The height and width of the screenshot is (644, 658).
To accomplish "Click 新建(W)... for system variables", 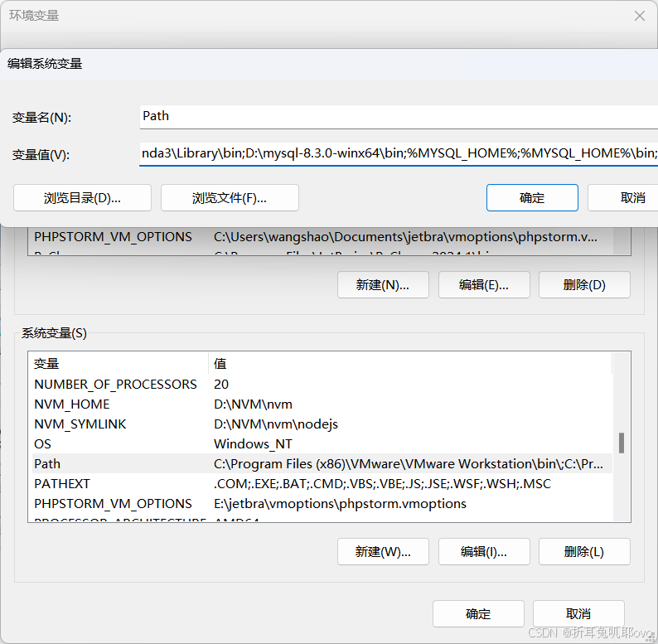I will tap(383, 552).
